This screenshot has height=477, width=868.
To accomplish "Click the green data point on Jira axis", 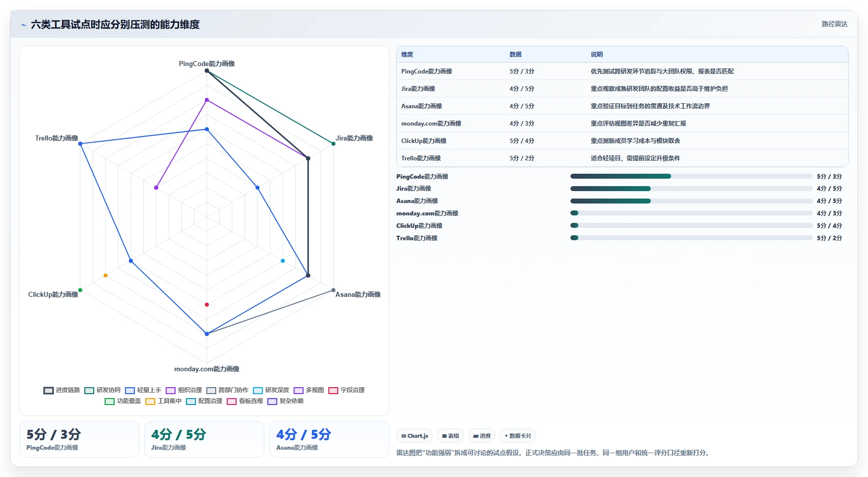I will tap(333, 144).
